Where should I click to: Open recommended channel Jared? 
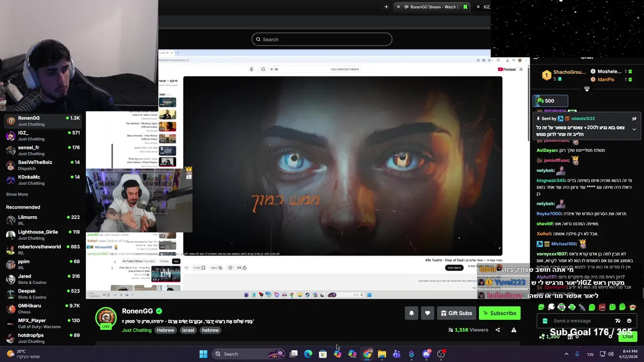tap(43, 279)
